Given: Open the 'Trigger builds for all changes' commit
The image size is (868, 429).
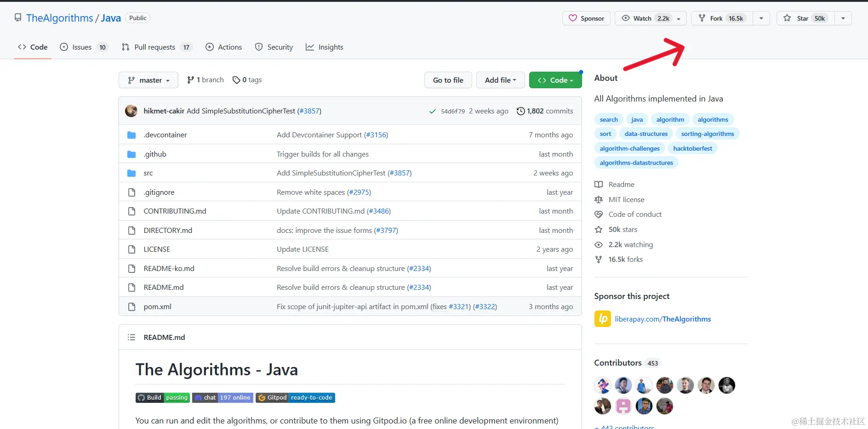Looking at the screenshot, I should click(323, 154).
